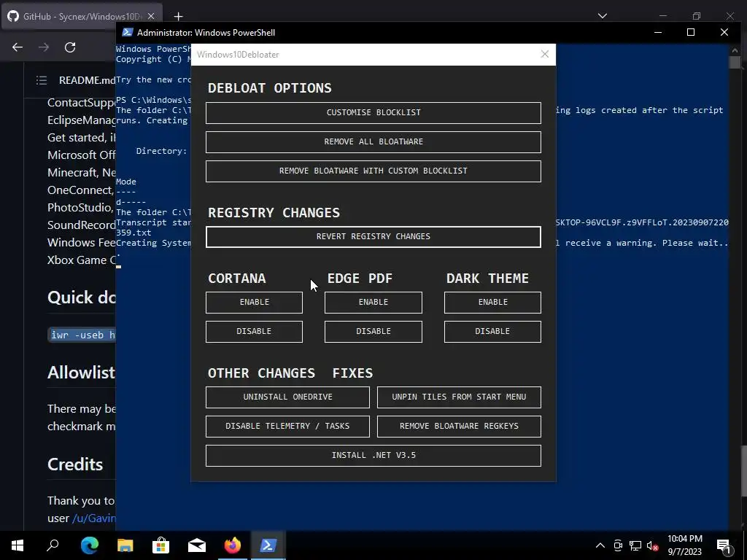The image size is (747, 560).
Task: Open the Customise Blocklist option
Action: [373, 113]
